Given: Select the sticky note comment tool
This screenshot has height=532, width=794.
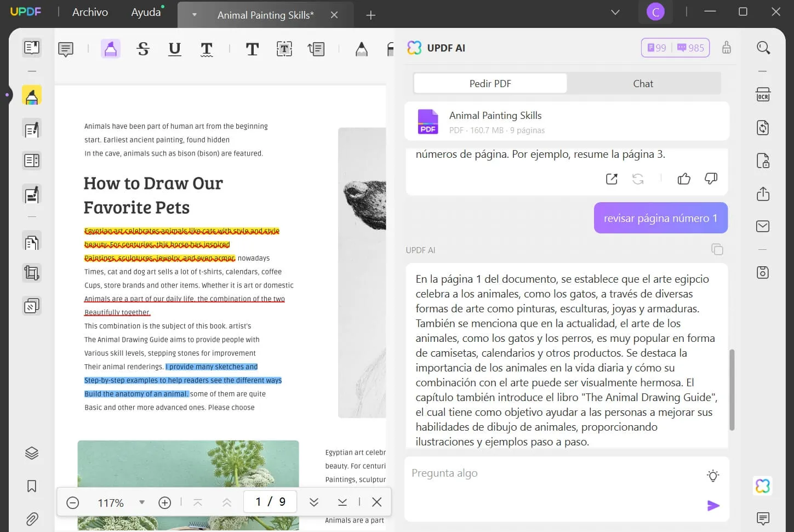Looking at the screenshot, I should point(66,49).
